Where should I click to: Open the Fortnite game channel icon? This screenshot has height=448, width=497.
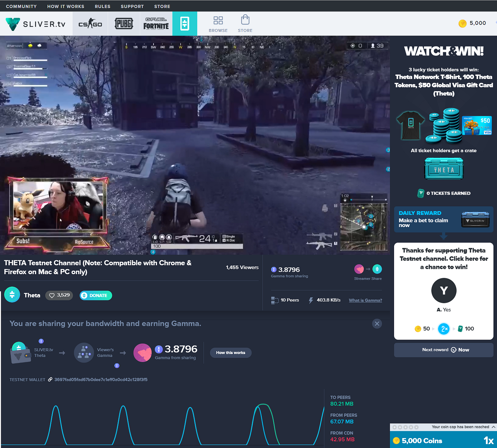pos(156,24)
